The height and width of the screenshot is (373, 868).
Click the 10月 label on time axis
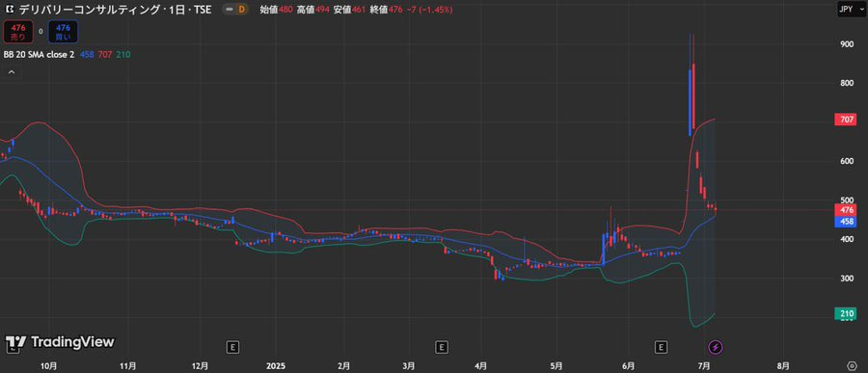pos(49,366)
